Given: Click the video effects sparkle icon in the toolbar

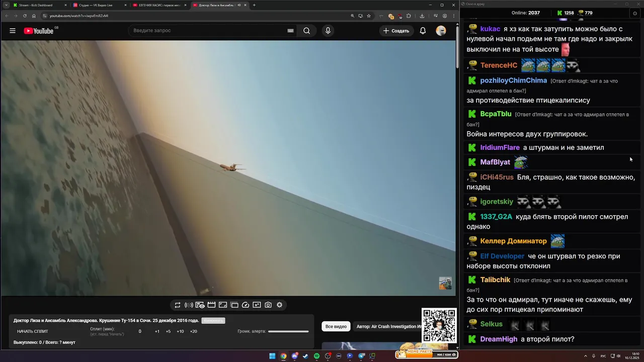Looking at the screenshot, I should (x=257, y=305).
